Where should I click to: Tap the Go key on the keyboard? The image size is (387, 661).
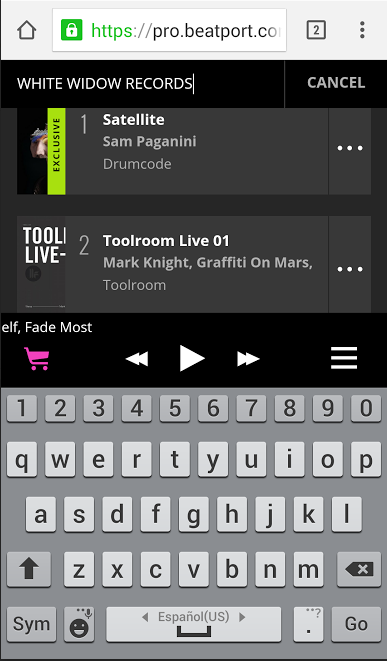coord(356,624)
